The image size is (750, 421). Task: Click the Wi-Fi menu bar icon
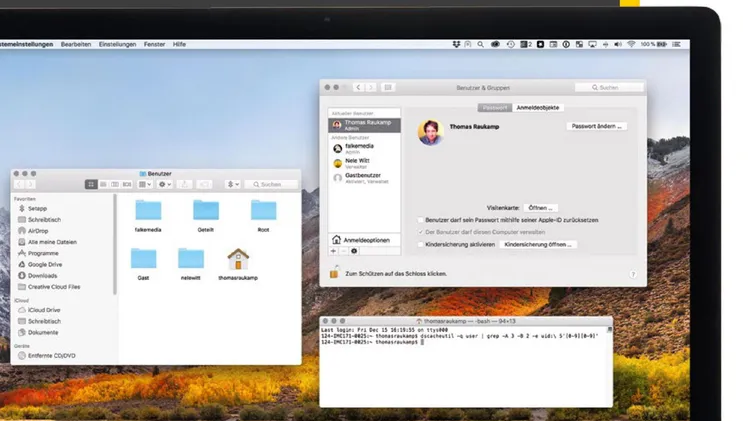pyautogui.click(x=631, y=44)
